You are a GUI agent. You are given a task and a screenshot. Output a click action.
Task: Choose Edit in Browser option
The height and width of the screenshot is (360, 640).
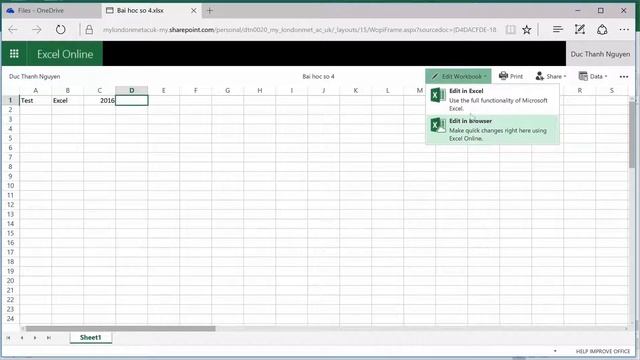tap(492, 129)
